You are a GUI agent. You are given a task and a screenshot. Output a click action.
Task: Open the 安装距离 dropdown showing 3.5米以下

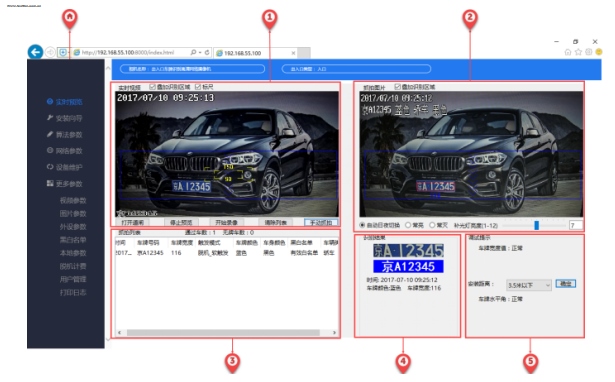[x=529, y=285]
